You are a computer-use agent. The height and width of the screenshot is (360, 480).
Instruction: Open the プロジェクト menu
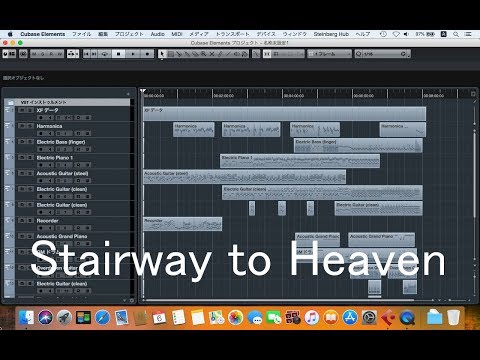[x=129, y=34]
